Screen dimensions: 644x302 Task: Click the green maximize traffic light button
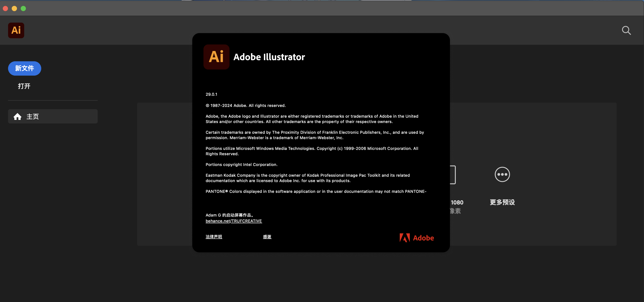tap(23, 8)
